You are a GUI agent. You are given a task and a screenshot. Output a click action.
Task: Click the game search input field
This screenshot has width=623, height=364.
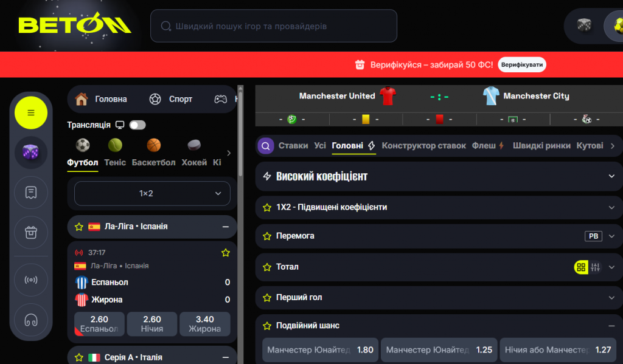point(274,26)
